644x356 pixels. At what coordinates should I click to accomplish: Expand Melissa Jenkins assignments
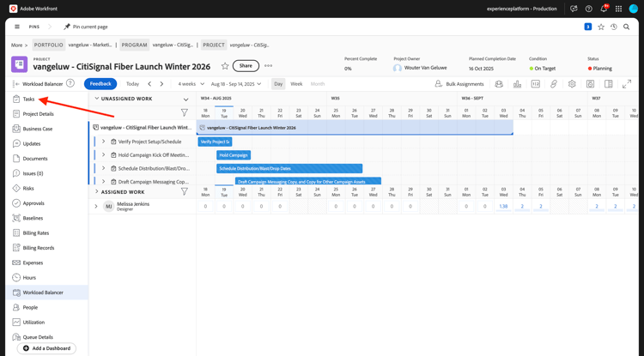pyautogui.click(x=96, y=206)
